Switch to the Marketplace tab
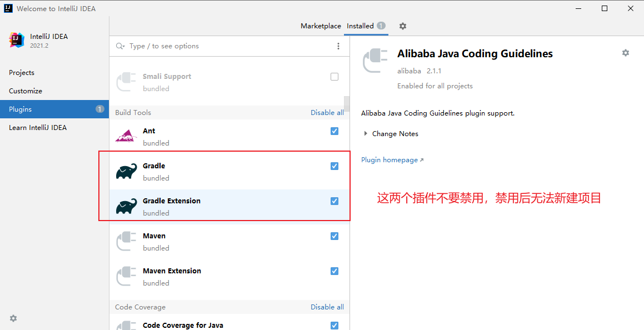This screenshot has height=330, width=644. (x=321, y=26)
